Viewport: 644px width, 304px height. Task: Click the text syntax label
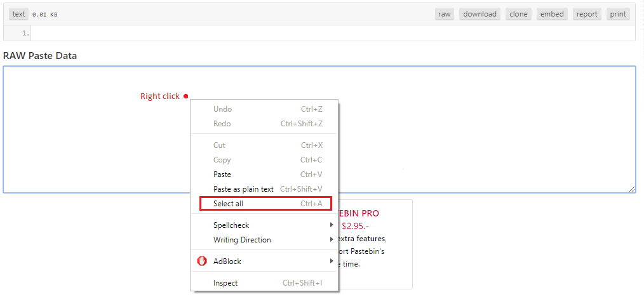click(x=19, y=14)
